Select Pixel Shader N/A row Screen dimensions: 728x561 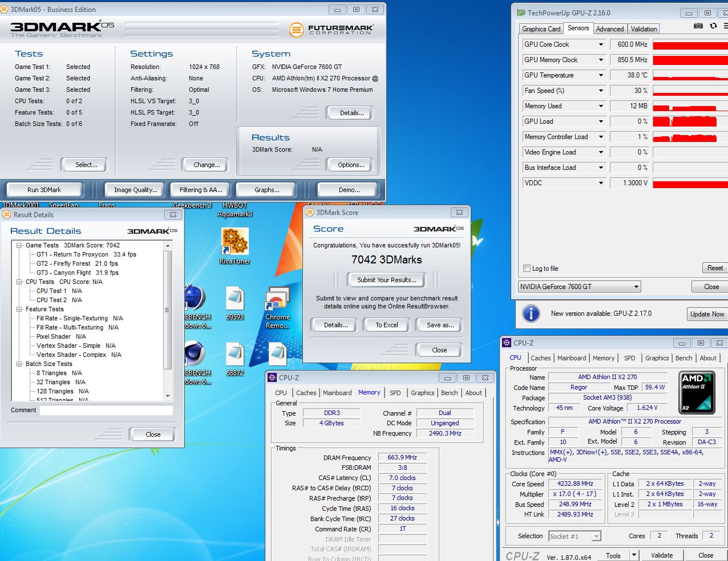(x=61, y=336)
